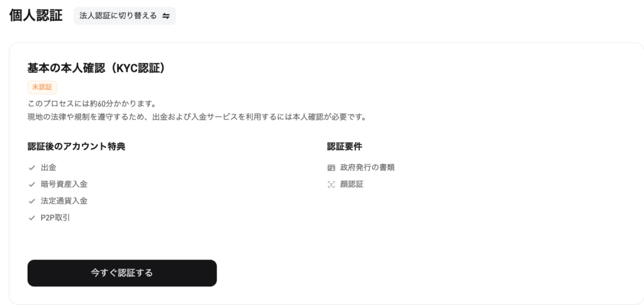The width and height of the screenshot is (644, 305).
Task: Click the checkmark icon beside 出金
Action: pos(31,168)
